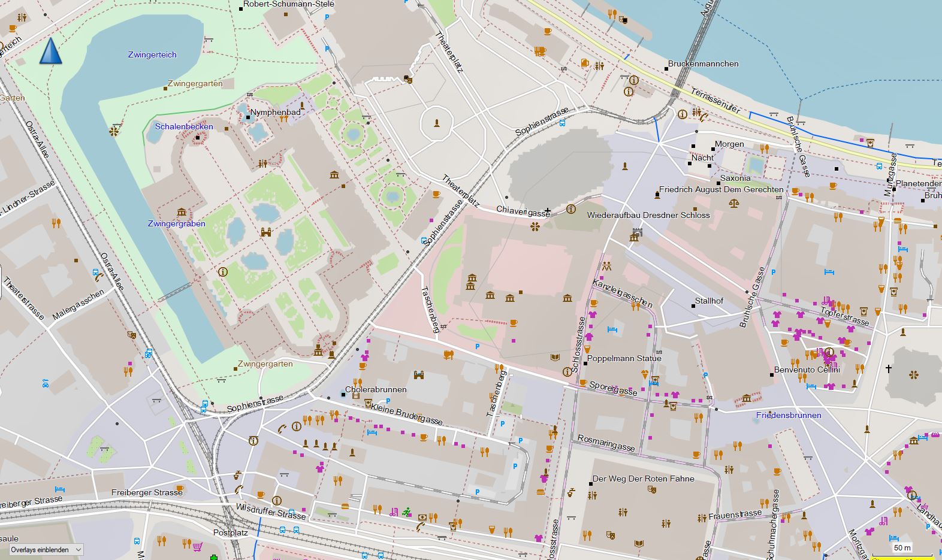Click the Zwingerteich pond label
The height and width of the screenshot is (560, 942).
152,55
